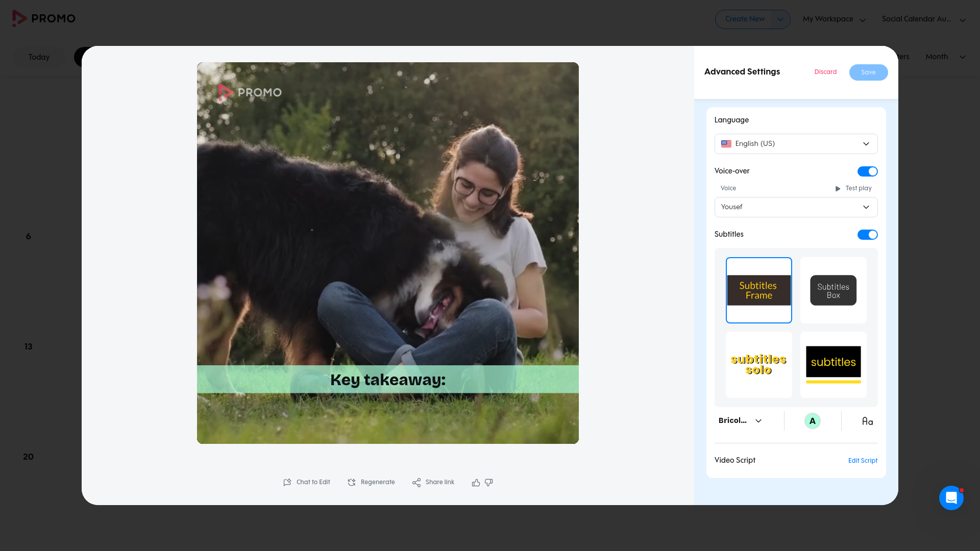This screenshot has width=980, height=551.
Task: Pick the green subtitle color swatch
Action: [x=812, y=421]
